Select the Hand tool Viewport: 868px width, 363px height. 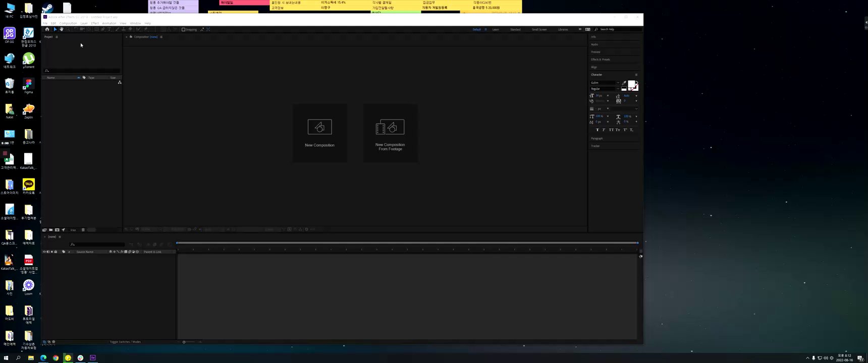click(62, 29)
